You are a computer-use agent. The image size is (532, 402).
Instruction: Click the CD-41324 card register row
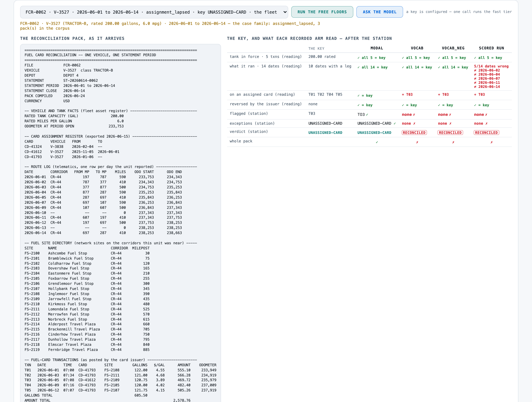[63, 146]
